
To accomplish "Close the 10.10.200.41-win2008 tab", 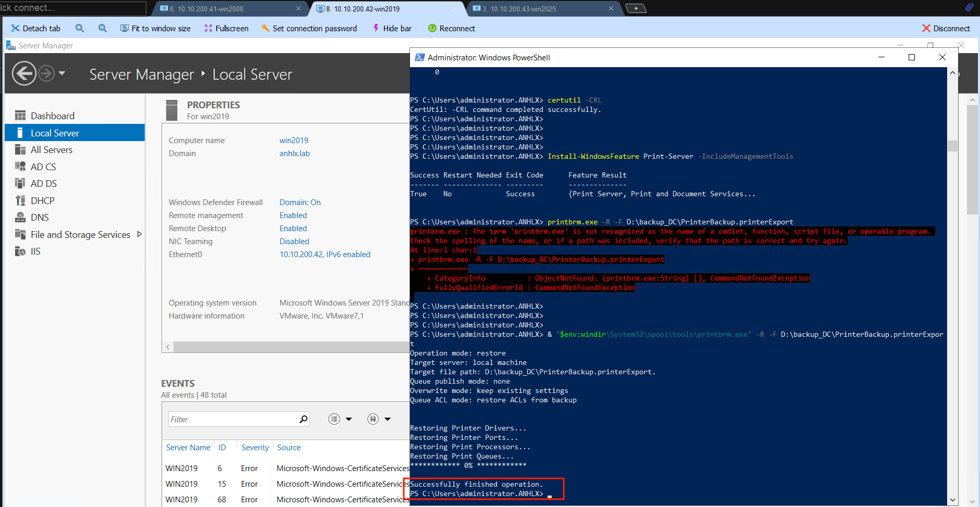I will click(x=299, y=8).
